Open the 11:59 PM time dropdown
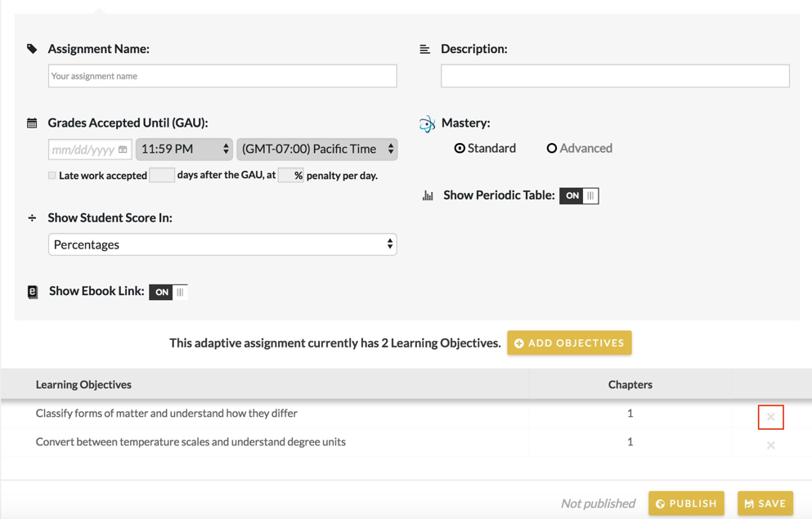Viewport: 812px width, 519px height. [184, 150]
